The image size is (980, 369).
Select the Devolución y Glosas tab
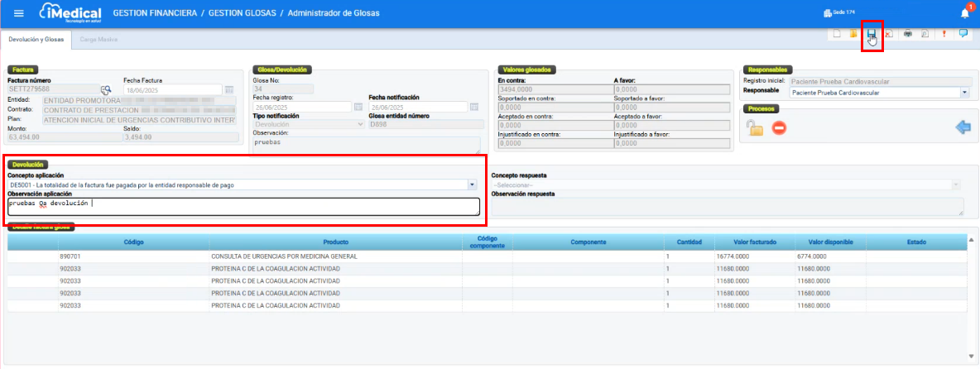pyautogui.click(x=36, y=39)
